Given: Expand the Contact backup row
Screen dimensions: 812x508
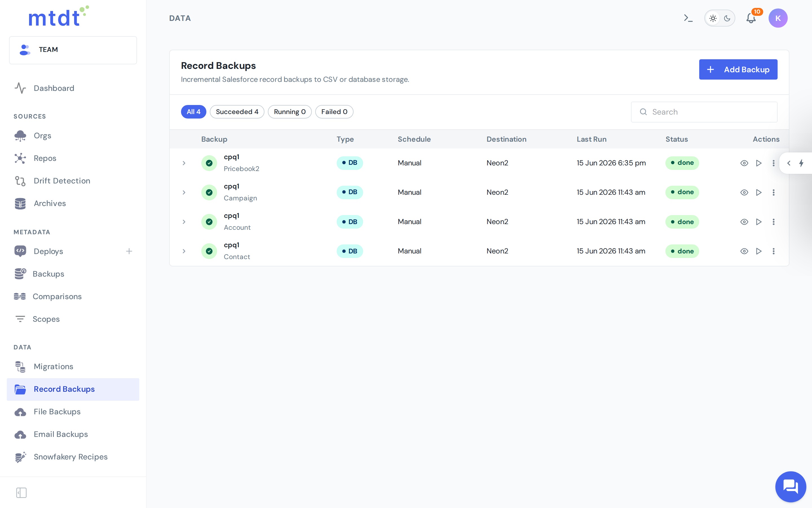Looking at the screenshot, I should [184, 251].
